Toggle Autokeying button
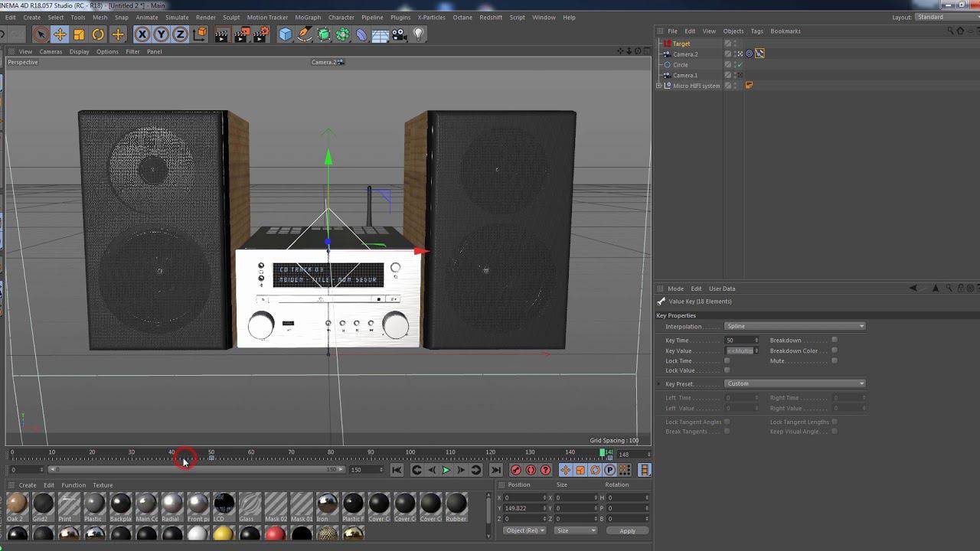This screenshot has height=551, width=980. [531, 470]
